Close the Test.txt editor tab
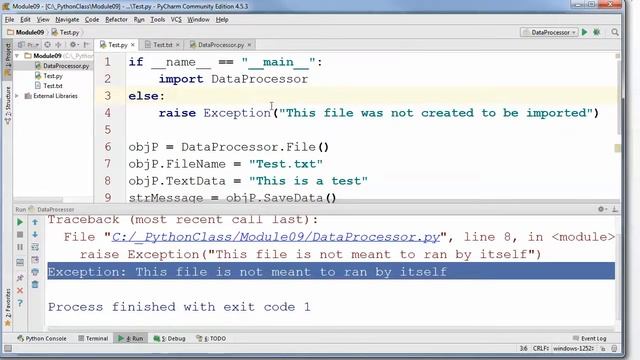The image size is (640, 360). (x=178, y=45)
